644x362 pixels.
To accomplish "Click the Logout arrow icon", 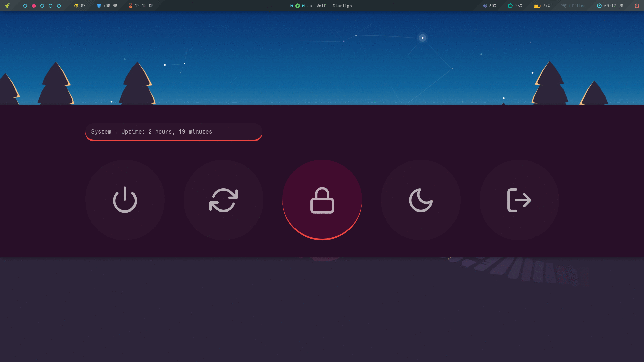I will point(519,200).
